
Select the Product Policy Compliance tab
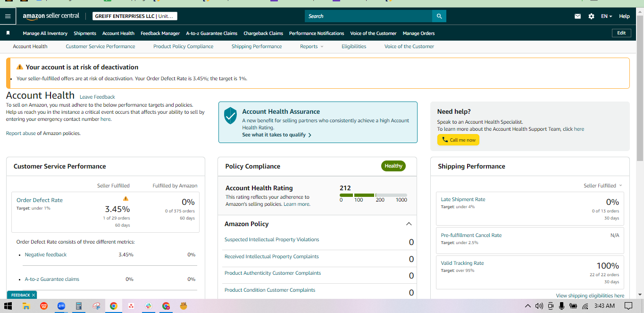[183, 46]
